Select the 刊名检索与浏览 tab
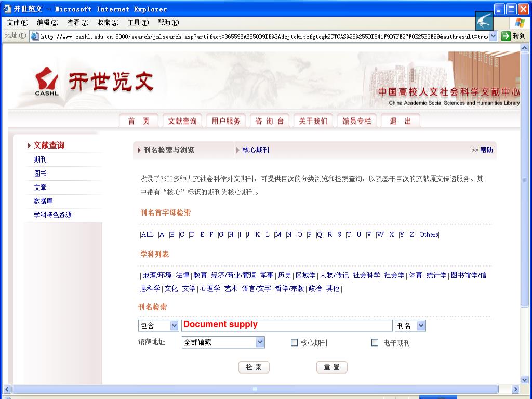 click(169, 150)
